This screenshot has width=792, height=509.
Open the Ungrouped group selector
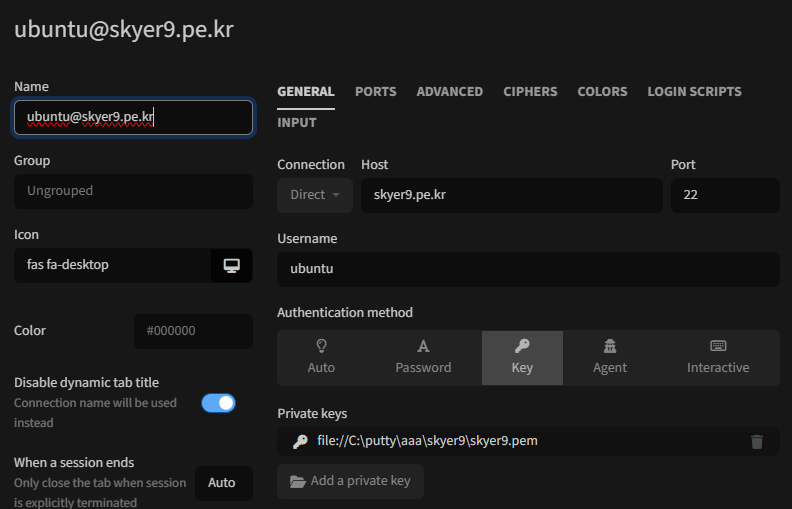133,191
